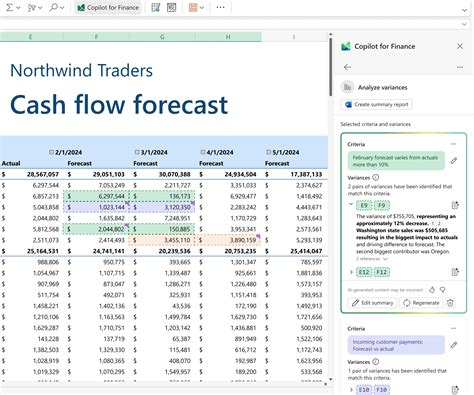Go back with the pane arrow
Screen dimensions: 474x395
pos(347,67)
